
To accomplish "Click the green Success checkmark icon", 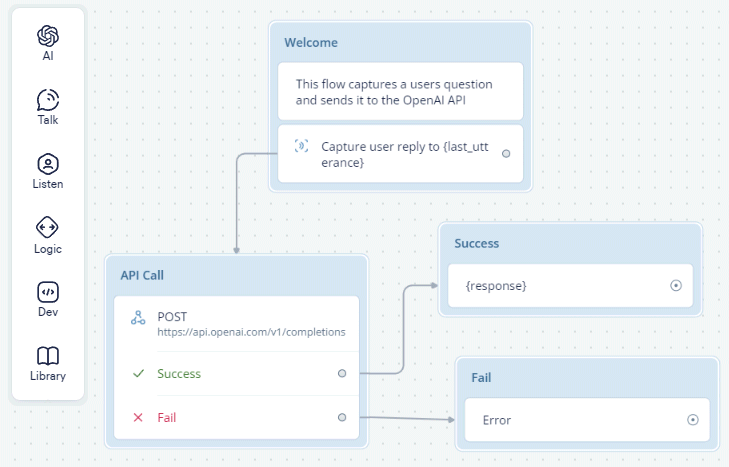I will [139, 374].
